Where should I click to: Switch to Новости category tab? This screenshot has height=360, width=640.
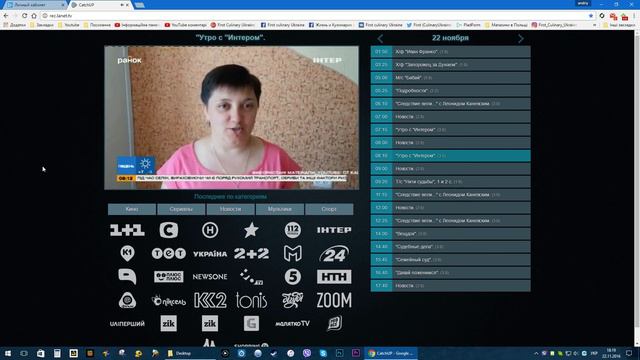(x=230, y=209)
